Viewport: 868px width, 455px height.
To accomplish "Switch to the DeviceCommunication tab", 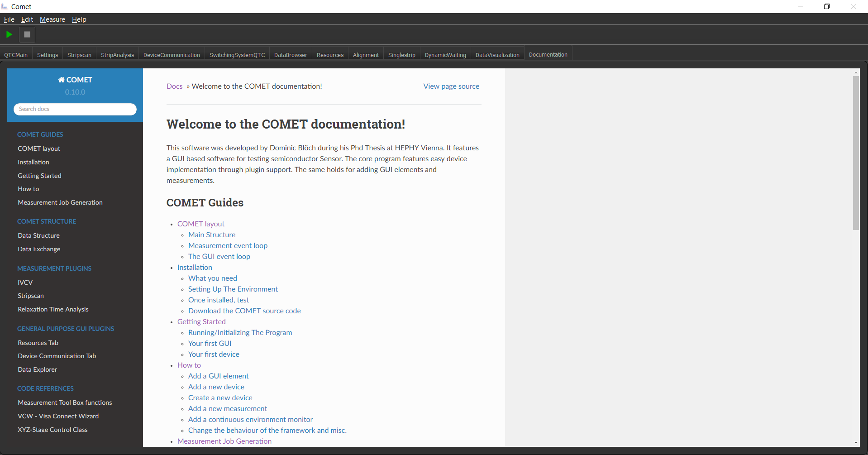I will pyautogui.click(x=172, y=55).
